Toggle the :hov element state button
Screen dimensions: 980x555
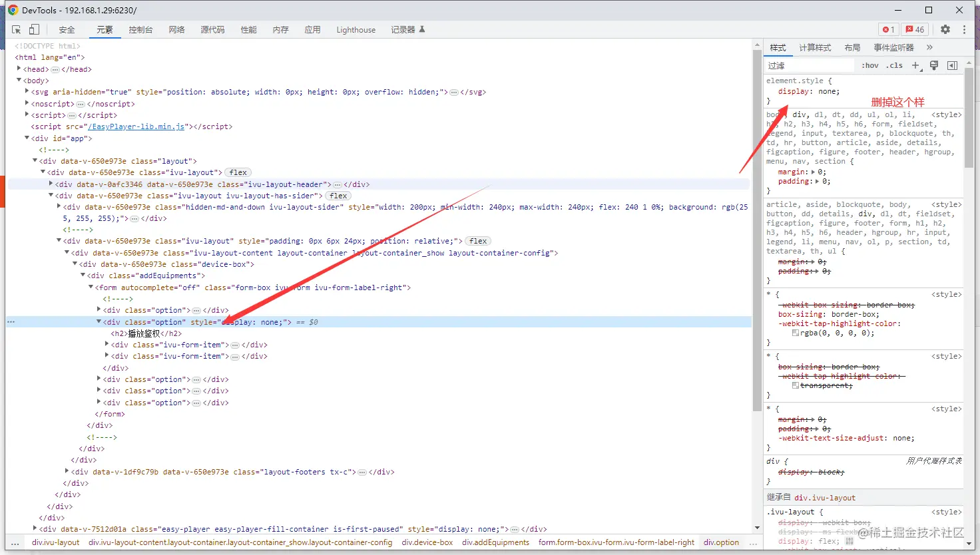(x=870, y=65)
